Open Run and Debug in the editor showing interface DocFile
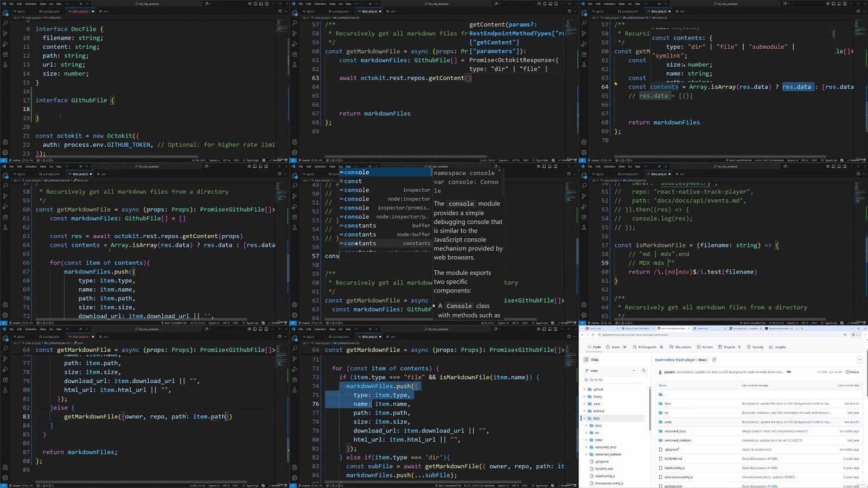Image resolution: width=868 pixels, height=488 pixels. (5, 44)
